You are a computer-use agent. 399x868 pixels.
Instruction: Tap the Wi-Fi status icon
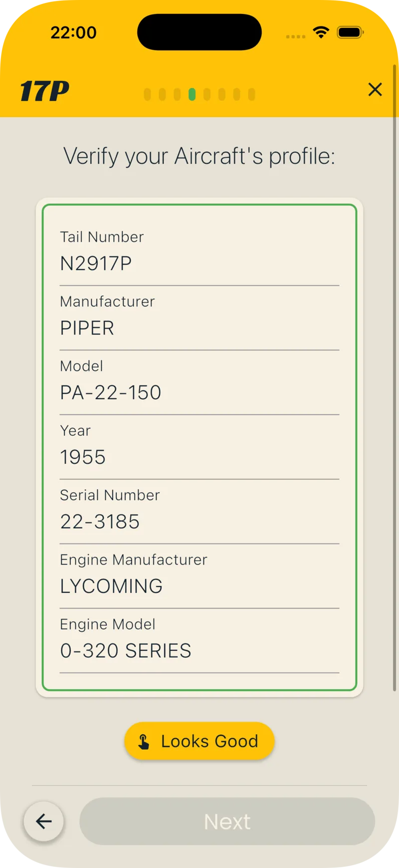[321, 32]
